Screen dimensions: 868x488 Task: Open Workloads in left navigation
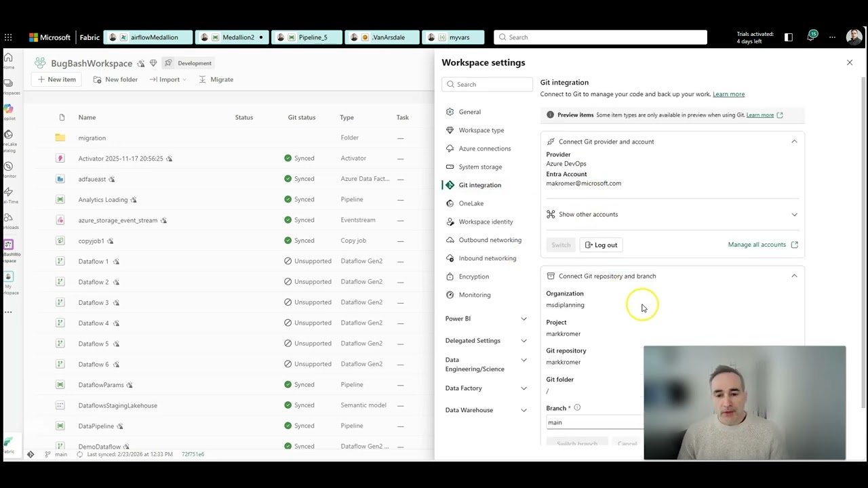click(8, 221)
